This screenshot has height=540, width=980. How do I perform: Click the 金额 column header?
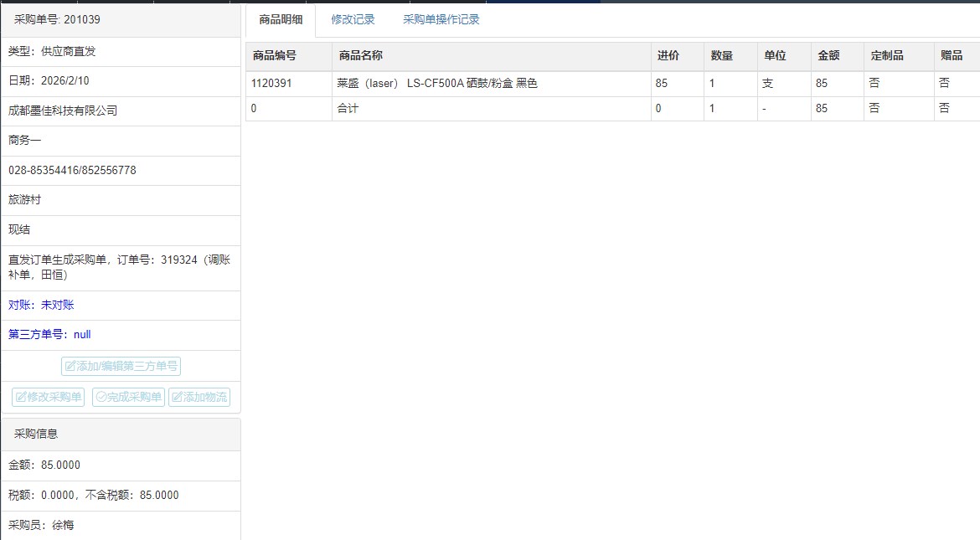[x=828, y=56]
